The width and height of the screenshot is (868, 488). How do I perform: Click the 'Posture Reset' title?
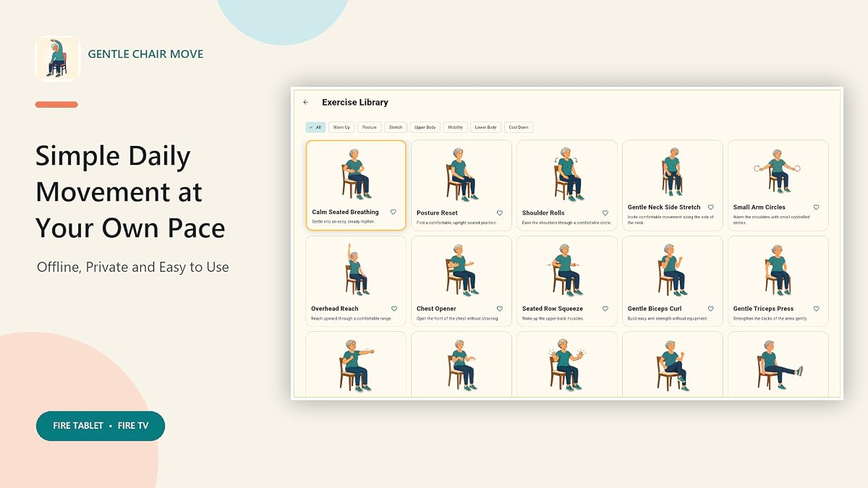coord(437,213)
